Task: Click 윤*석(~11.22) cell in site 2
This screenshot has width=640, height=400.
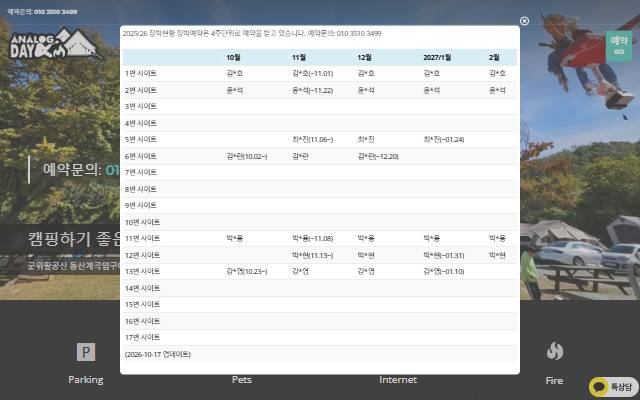Action: pyautogui.click(x=313, y=90)
